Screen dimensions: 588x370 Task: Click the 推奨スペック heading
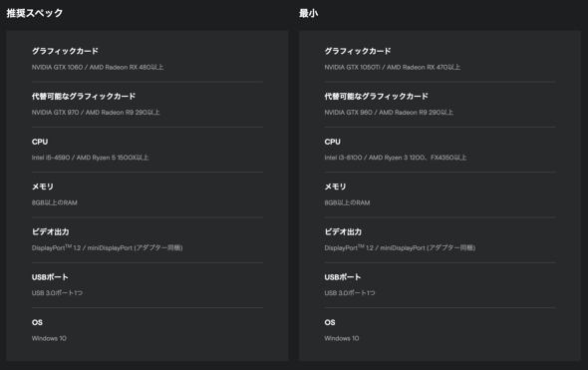[35, 13]
